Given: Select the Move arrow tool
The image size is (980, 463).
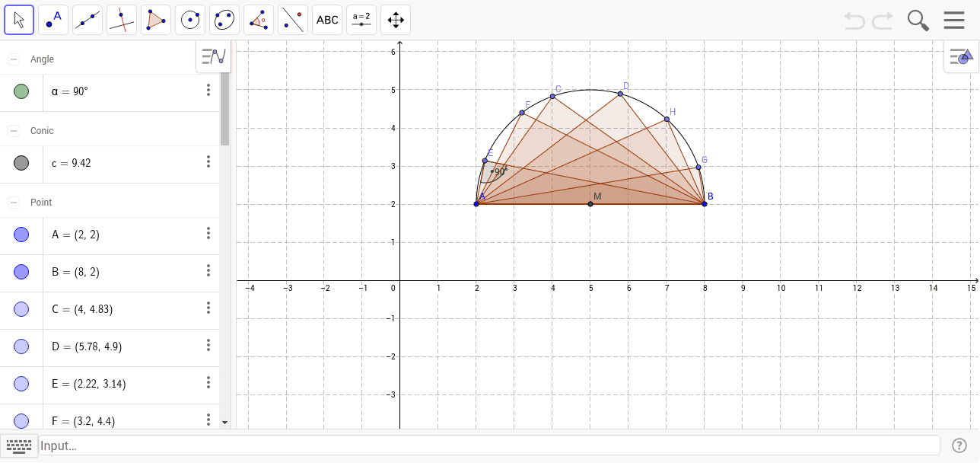Looking at the screenshot, I should 19,20.
